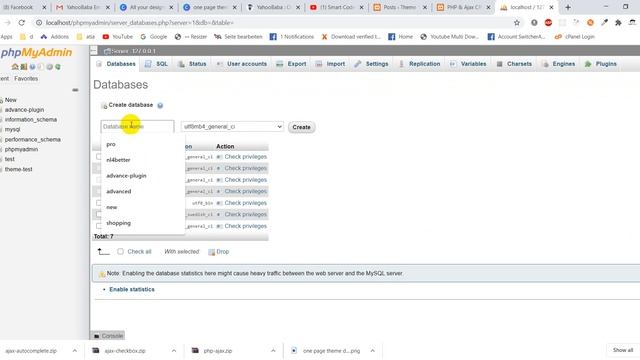The image size is (640, 360).
Task: Open the performance_schema database in sidebar
Action: point(33,140)
